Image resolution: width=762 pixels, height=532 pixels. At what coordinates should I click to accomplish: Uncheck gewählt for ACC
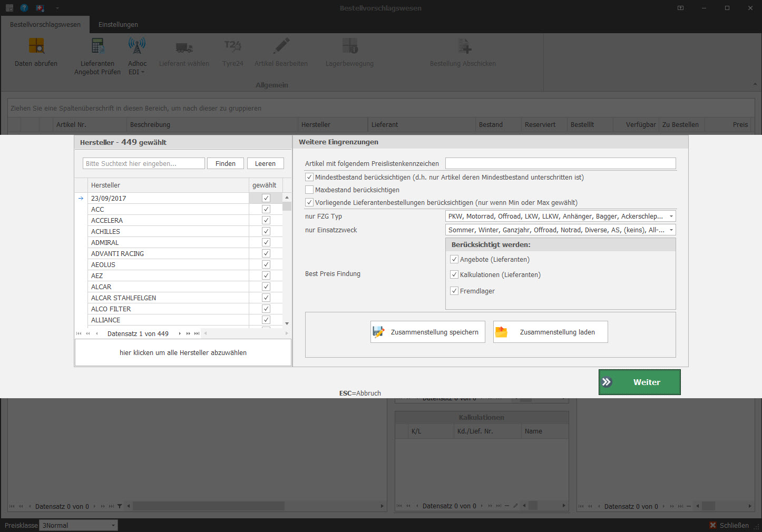[266, 209]
